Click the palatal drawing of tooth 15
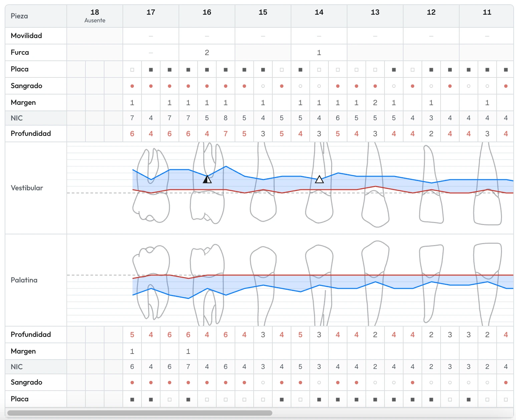Viewport: 516px width, 420px height. (263, 286)
